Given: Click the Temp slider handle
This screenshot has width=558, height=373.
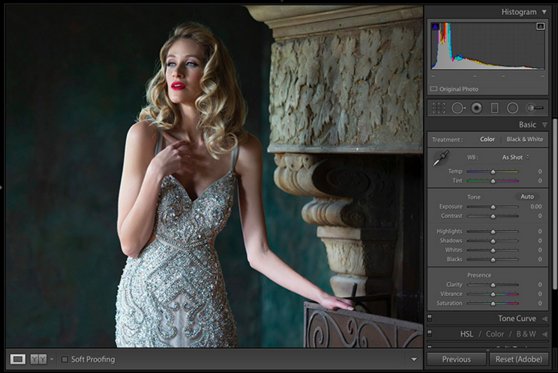Looking at the screenshot, I should pyautogui.click(x=493, y=172).
